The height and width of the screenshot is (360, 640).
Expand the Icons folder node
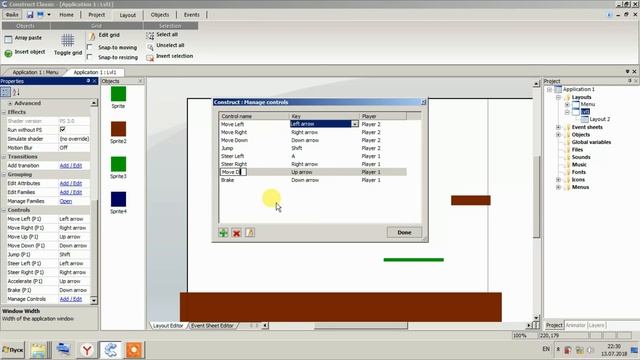558,180
